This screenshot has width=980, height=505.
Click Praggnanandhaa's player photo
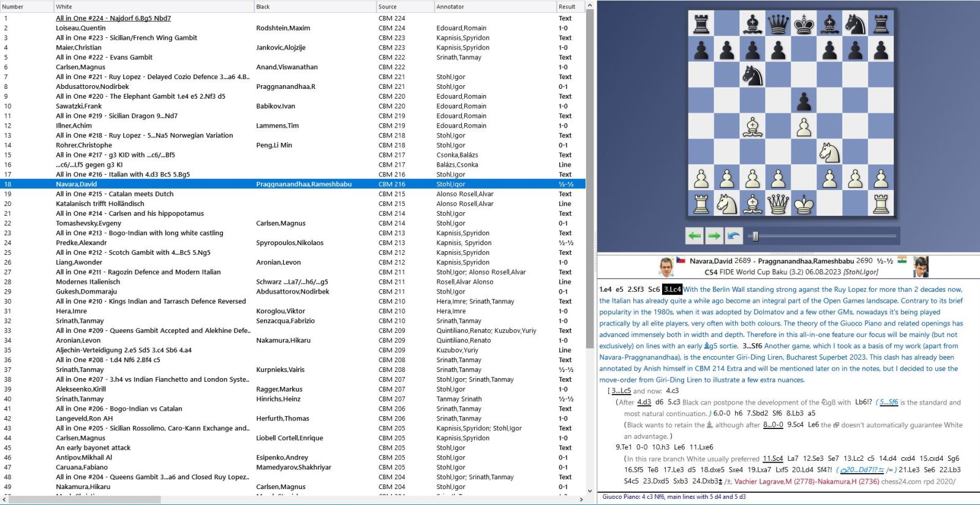pyautogui.click(x=921, y=267)
